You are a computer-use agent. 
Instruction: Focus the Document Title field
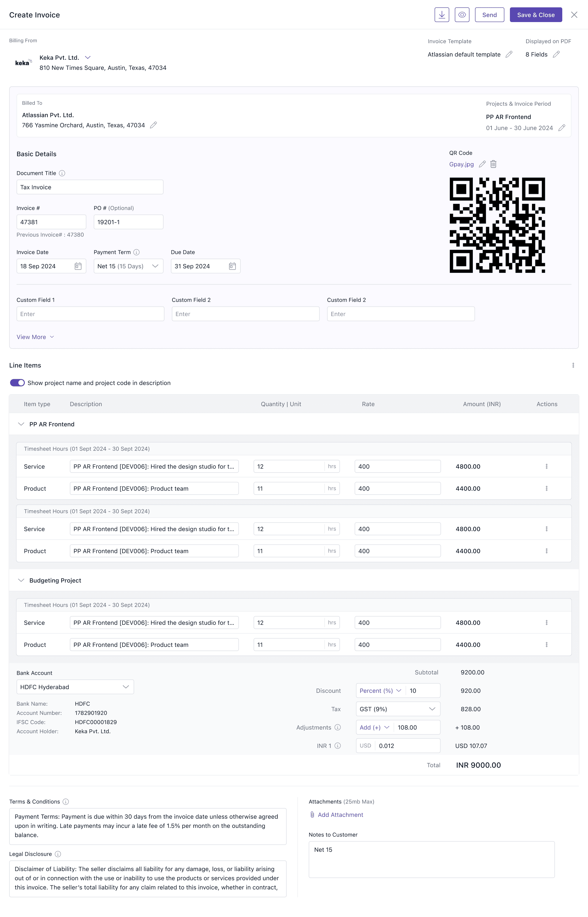tap(90, 187)
